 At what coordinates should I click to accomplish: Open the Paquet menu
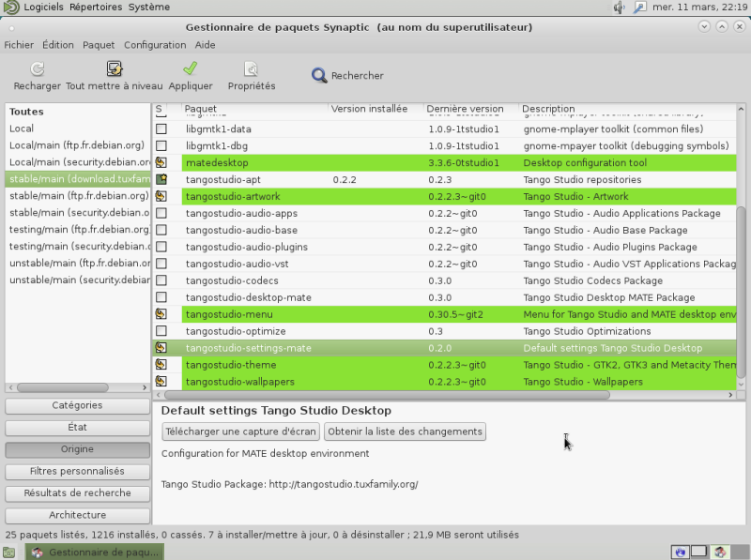(99, 45)
